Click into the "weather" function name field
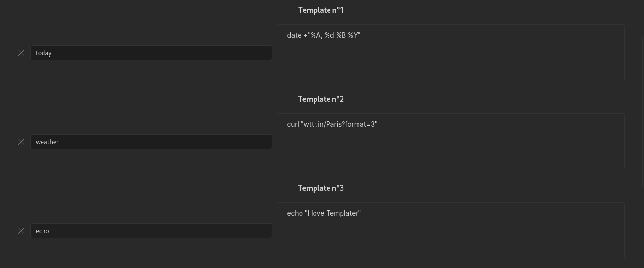Screen dimensions: 644x268 151,142
